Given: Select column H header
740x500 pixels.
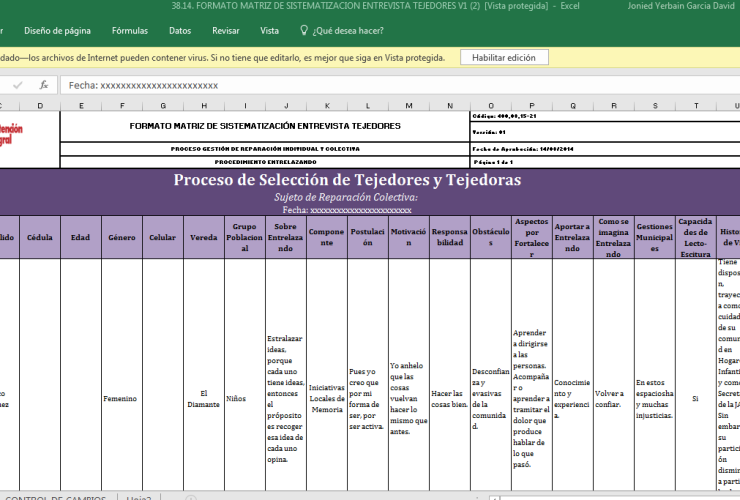Looking at the screenshot, I should [204, 106].
